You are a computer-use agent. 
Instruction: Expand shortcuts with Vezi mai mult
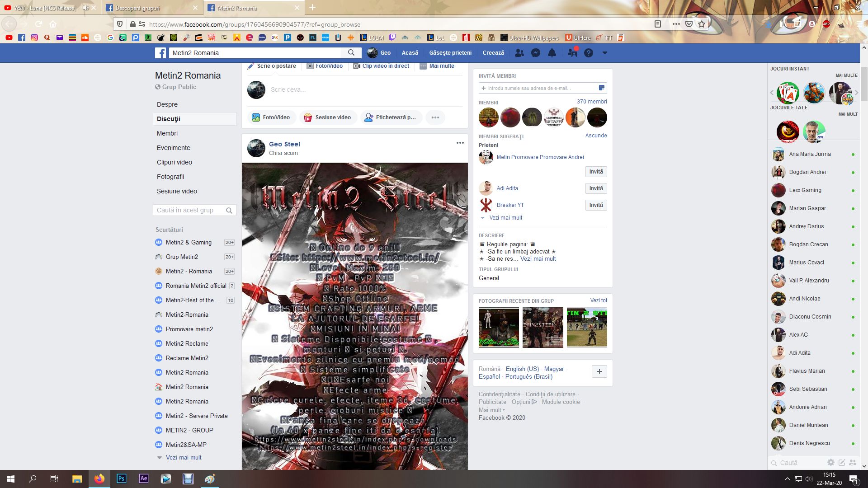[184, 457]
